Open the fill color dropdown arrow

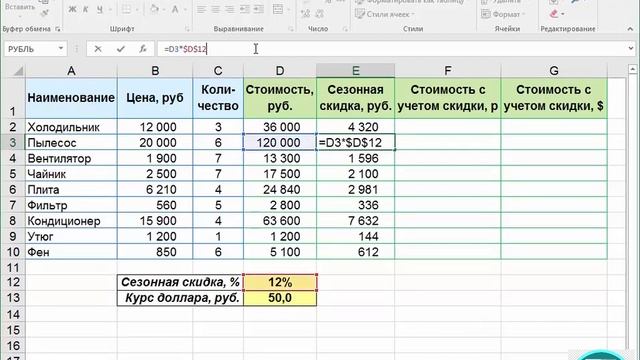(x=163, y=9)
